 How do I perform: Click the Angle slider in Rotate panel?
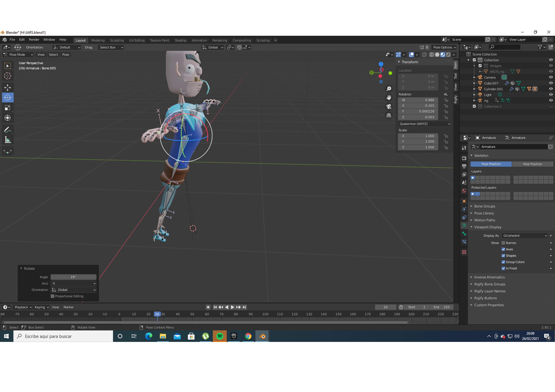(x=73, y=277)
